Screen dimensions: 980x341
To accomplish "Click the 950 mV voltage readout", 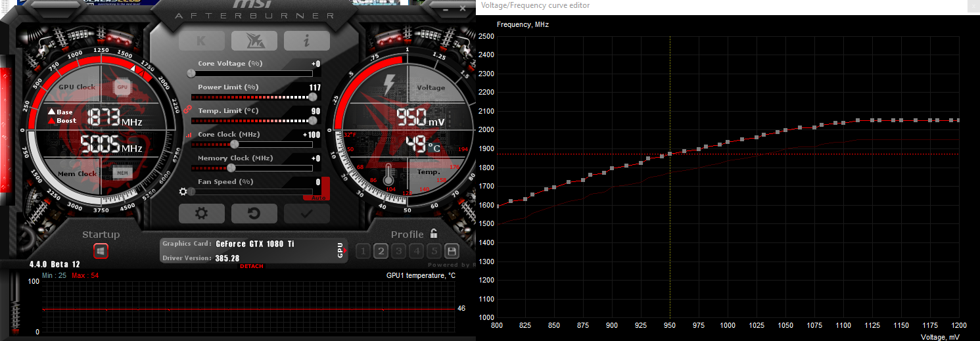I will (420, 118).
